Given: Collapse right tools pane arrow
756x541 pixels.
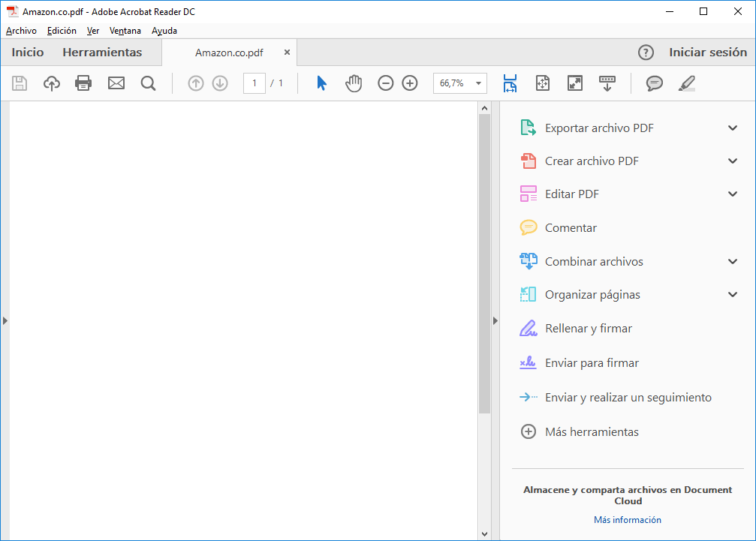Looking at the screenshot, I should coord(495,320).
